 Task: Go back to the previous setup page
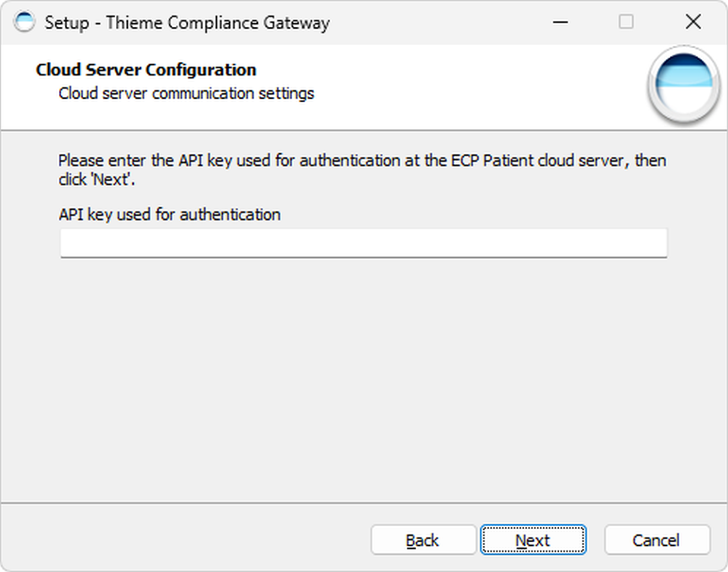pos(423,540)
